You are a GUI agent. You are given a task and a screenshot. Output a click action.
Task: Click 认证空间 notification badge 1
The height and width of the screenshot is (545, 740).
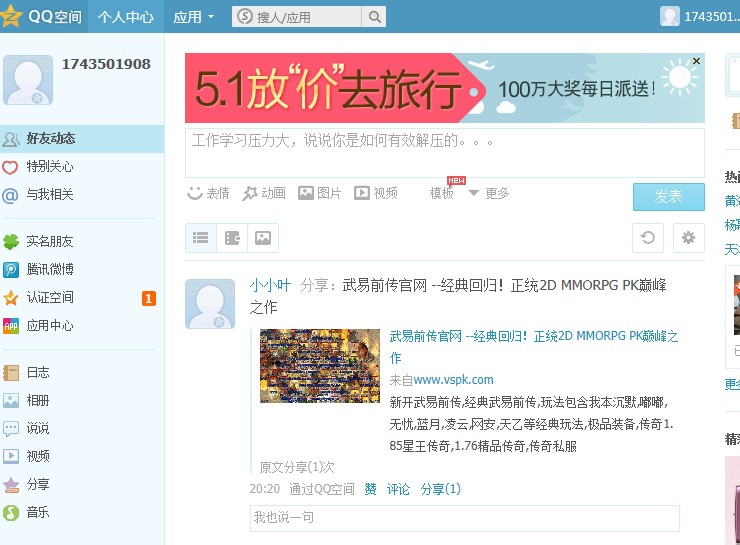coord(149,298)
